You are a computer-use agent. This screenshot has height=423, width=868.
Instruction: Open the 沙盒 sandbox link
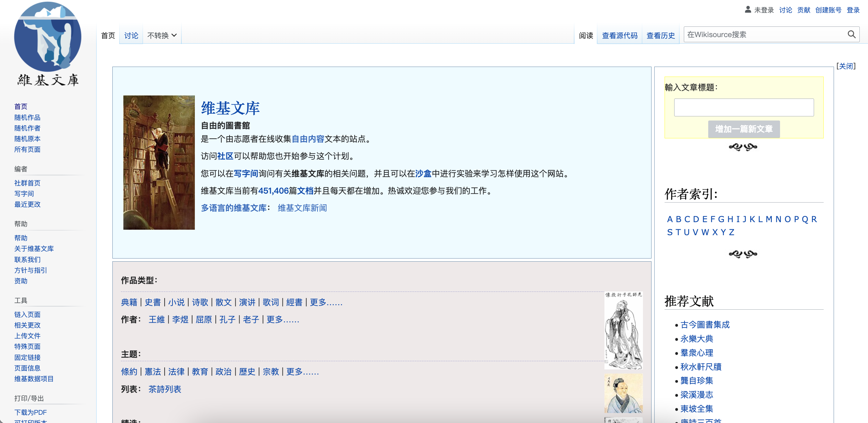pyautogui.click(x=423, y=173)
